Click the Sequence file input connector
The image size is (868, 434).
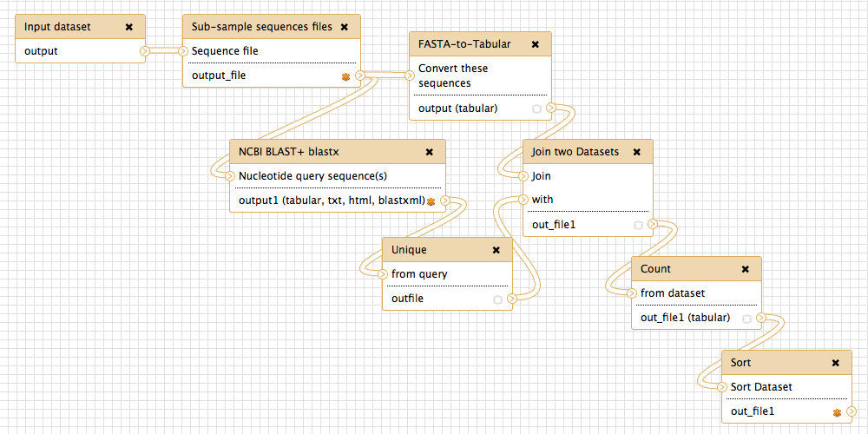(183, 51)
